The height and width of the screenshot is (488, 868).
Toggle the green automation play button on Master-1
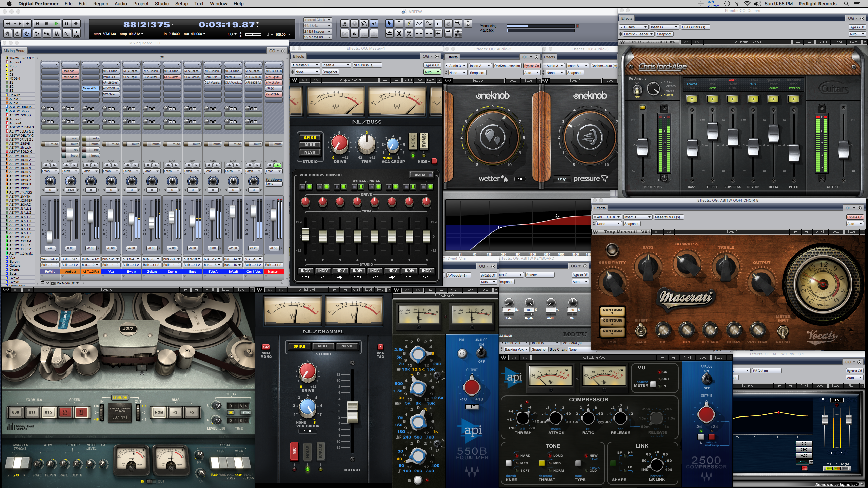click(278, 165)
